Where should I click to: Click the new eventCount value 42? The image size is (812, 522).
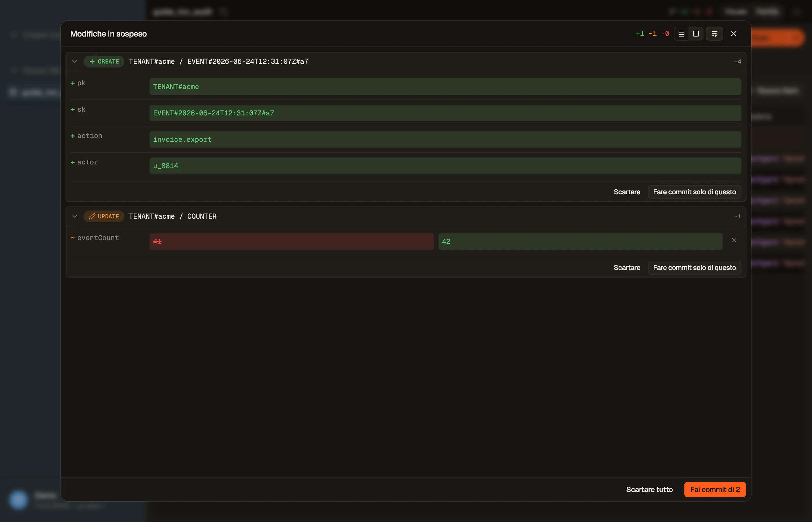[580, 241]
